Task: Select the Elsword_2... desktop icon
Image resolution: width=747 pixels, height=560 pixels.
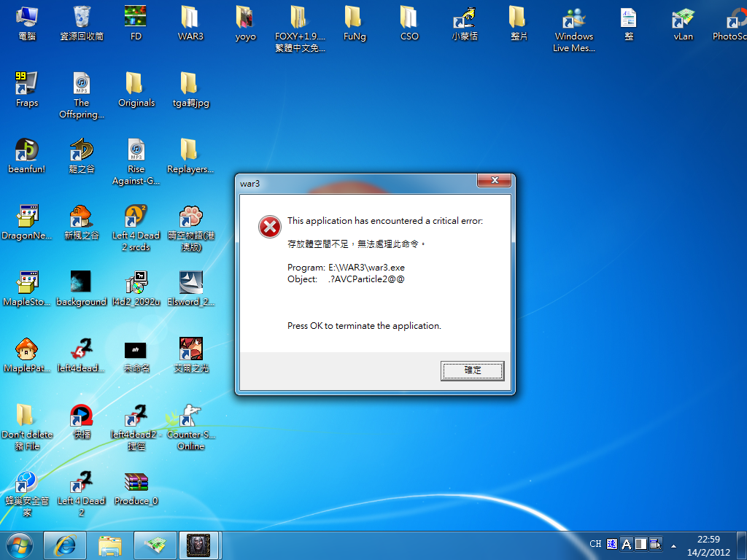Action: pos(190,288)
